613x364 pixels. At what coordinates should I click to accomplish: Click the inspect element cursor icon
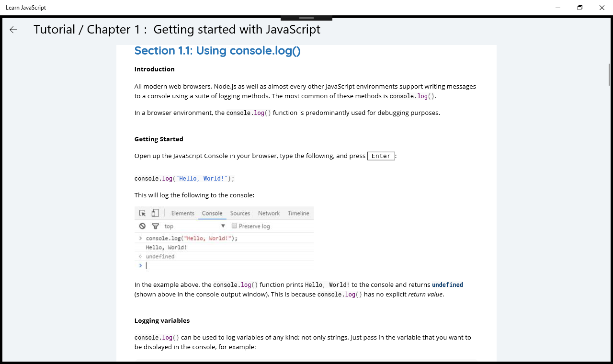[x=142, y=213]
